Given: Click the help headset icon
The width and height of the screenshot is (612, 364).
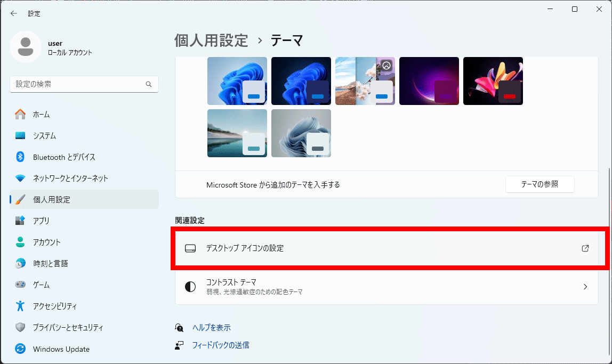Looking at the screenshot, I should click(179, 328).
